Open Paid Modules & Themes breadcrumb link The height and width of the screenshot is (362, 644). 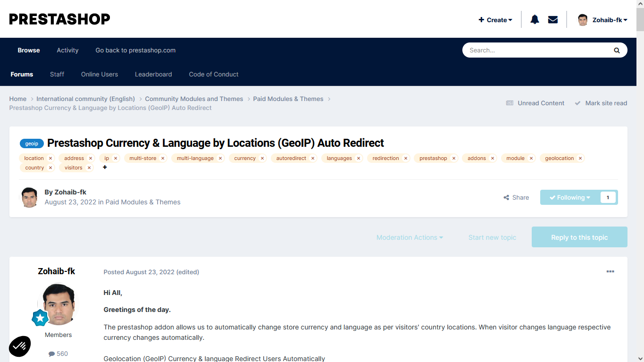tap(288, 99)
